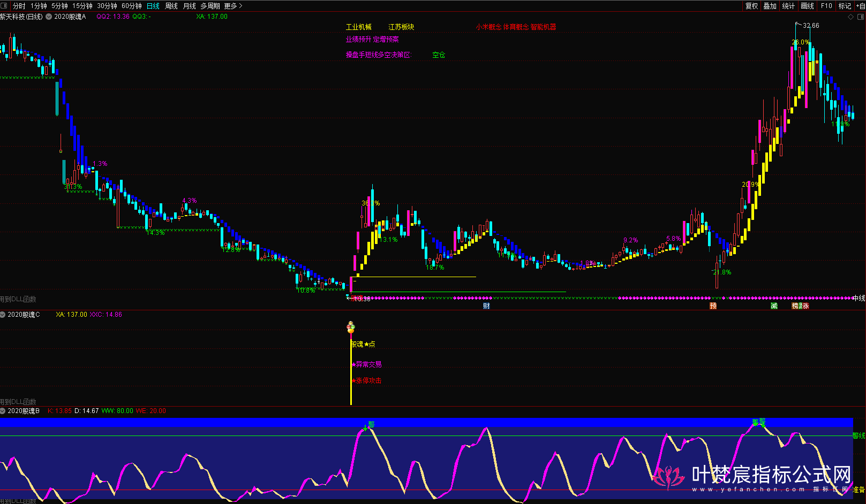866x504 pixels.
Task: Switch to the 周线 weekly chart
Action: 171,6
